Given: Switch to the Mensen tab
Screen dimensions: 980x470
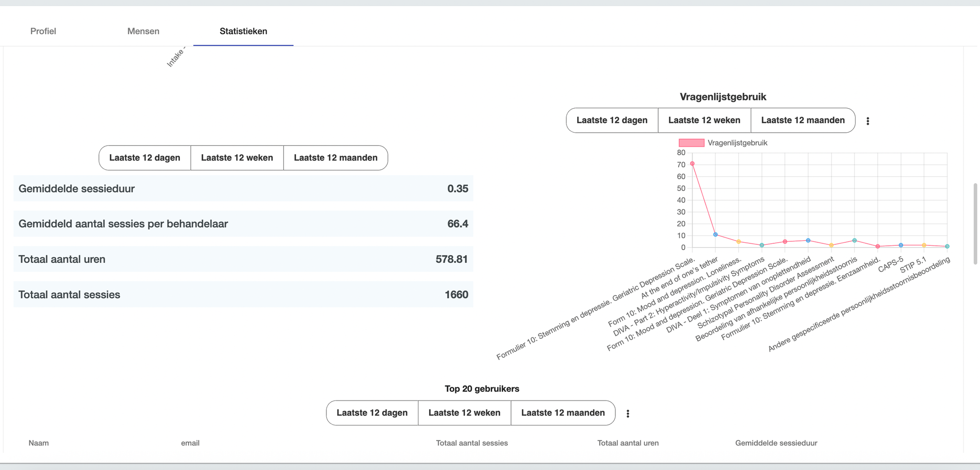Looking at the screenshot, I should click(x=143, y=31).
